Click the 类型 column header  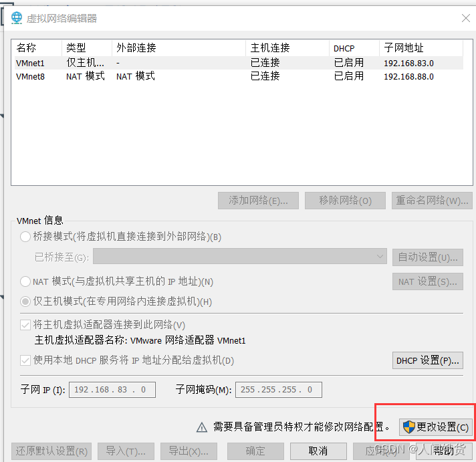pyautogui.click(x=87, y=47)
